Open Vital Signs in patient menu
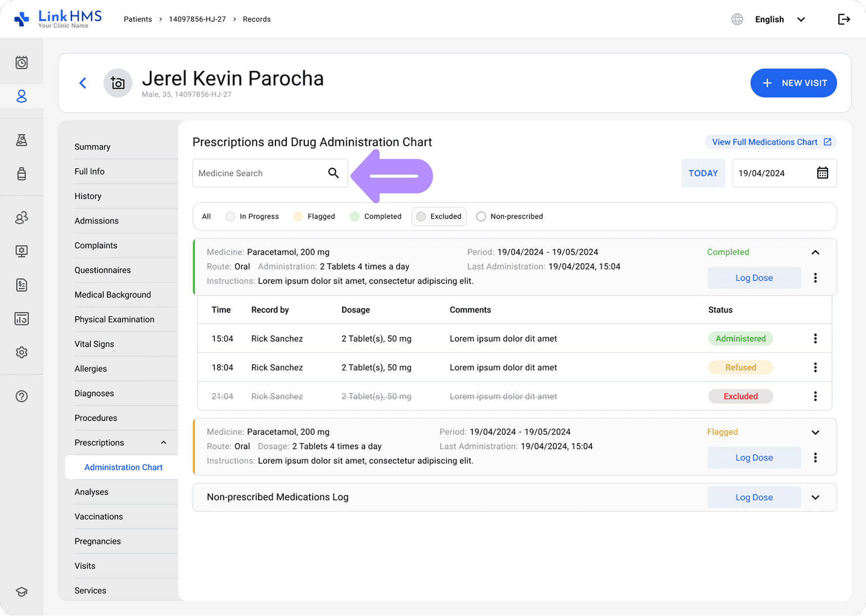This screenshot has height=616, width=866. point(94,344)
